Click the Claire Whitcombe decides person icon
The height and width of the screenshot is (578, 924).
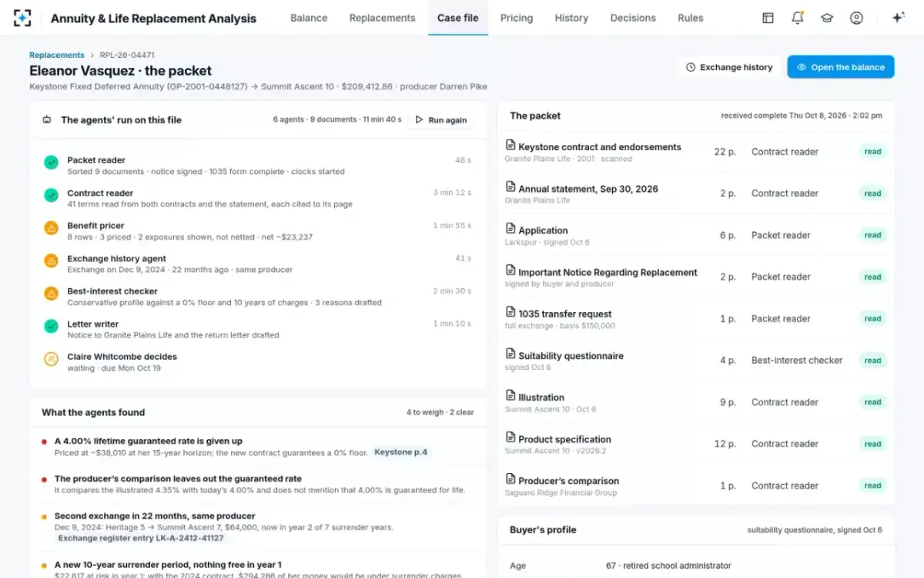click(x=51, y=359)
